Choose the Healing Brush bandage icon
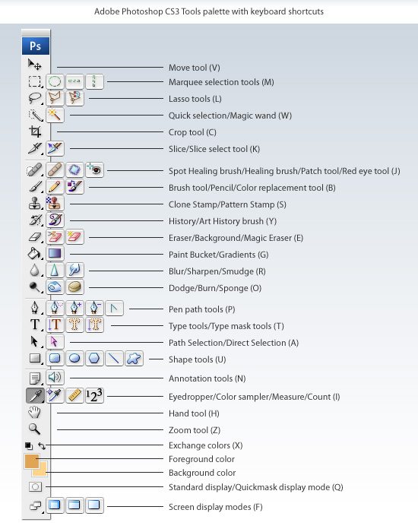 tap(55, 170)
